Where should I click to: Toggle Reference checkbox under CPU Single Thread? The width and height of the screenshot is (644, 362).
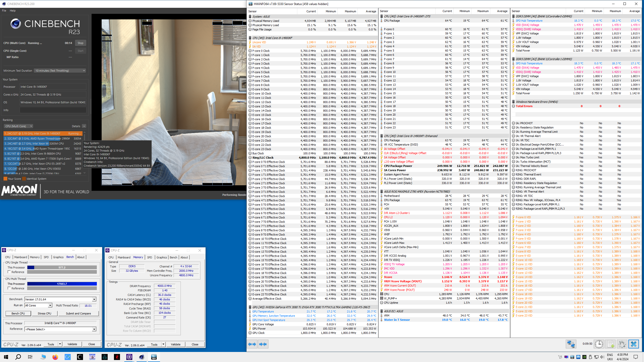pos(9,272)
